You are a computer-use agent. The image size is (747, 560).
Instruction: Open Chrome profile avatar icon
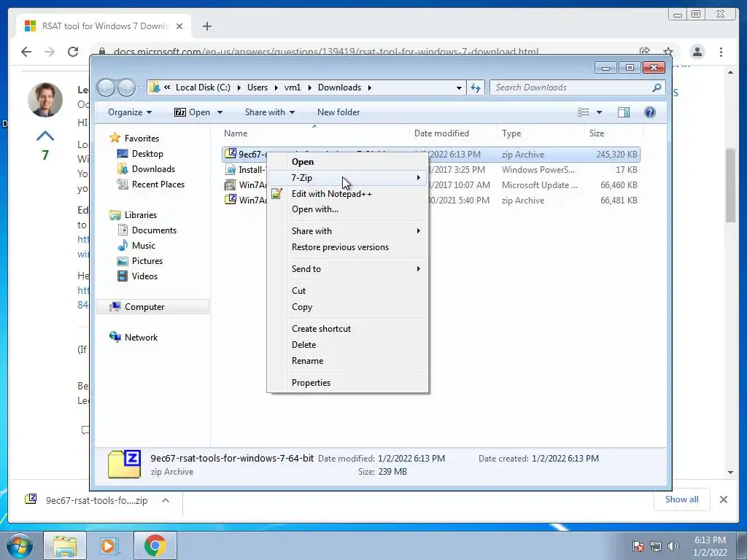click(697, 52)
